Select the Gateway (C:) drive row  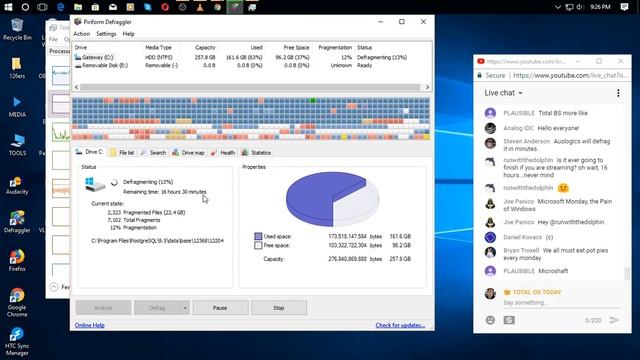click(252, 58)
